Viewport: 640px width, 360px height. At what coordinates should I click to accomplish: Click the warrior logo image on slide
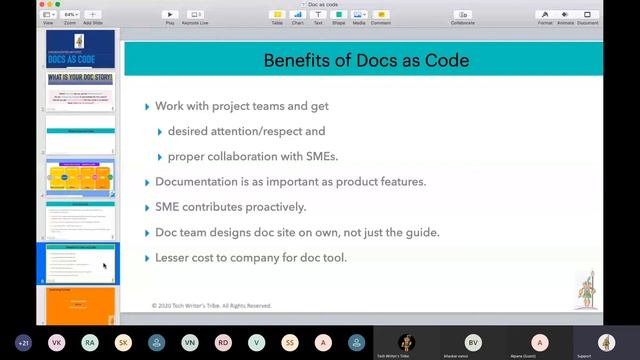(x=587, y=290)
